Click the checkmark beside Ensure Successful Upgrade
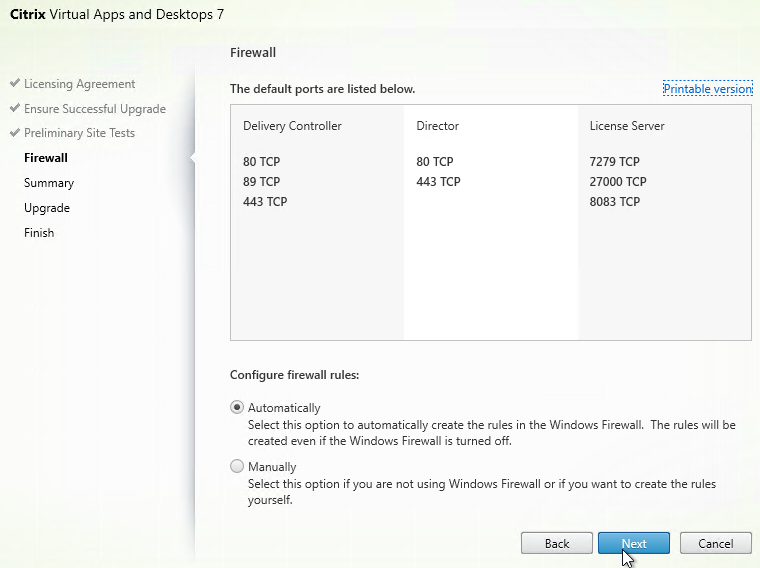Viewport: 760px width, 568px height. pos(15,108)
